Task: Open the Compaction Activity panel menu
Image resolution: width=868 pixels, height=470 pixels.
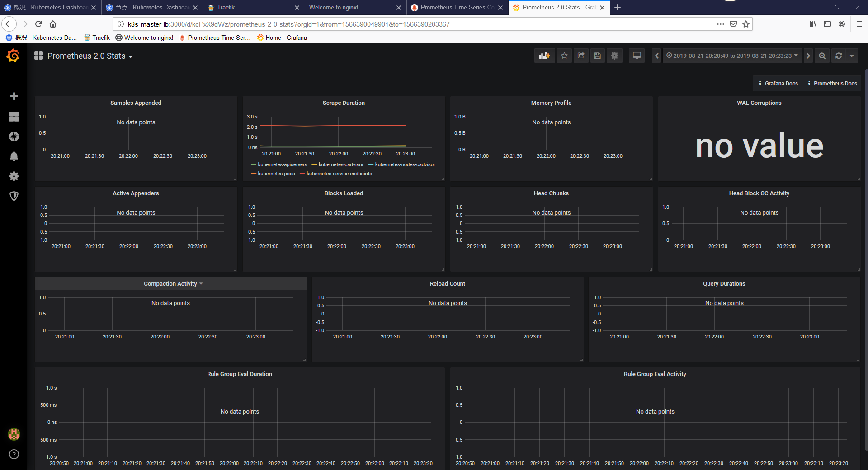Action: pyautogui.click(x=173, y=284)
